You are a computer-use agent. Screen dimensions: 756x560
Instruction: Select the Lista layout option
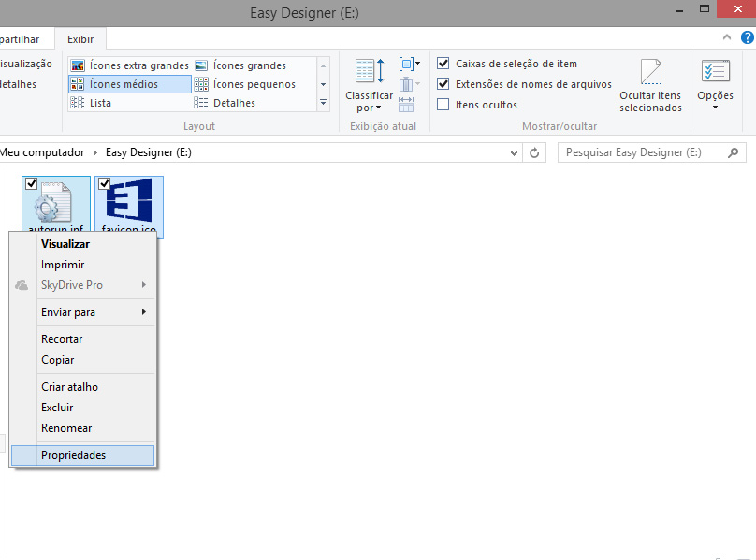100,103
